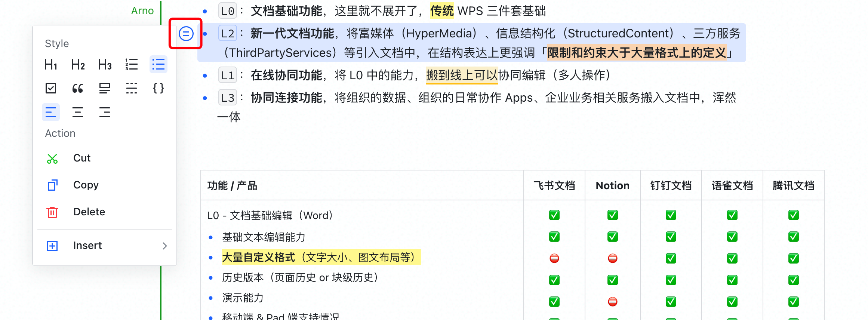Apply callout block style icon
Image resolution: width=868 pixels, height=320 pixels.
pos(105,88)
